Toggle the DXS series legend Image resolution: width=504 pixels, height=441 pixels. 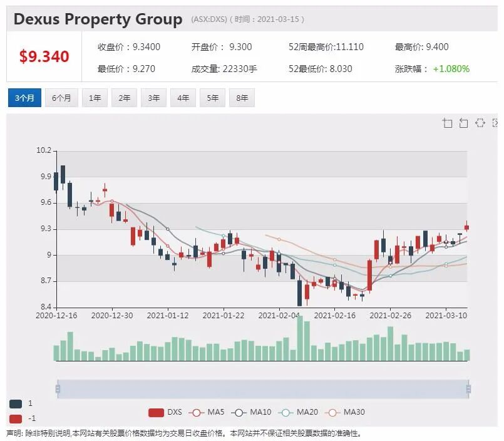click(x=165, y=412)
